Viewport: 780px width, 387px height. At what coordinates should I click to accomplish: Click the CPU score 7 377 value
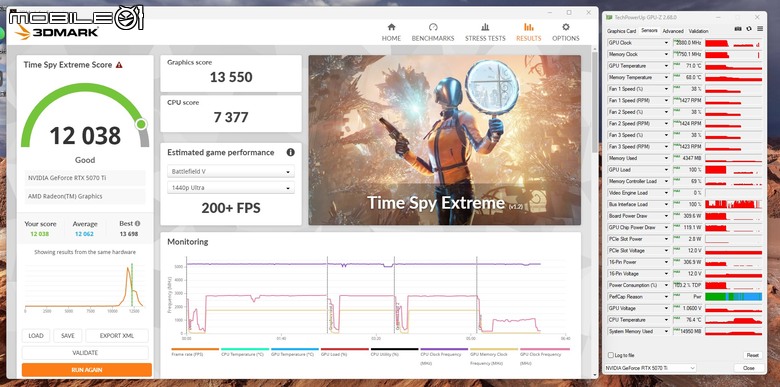point(231,117)
